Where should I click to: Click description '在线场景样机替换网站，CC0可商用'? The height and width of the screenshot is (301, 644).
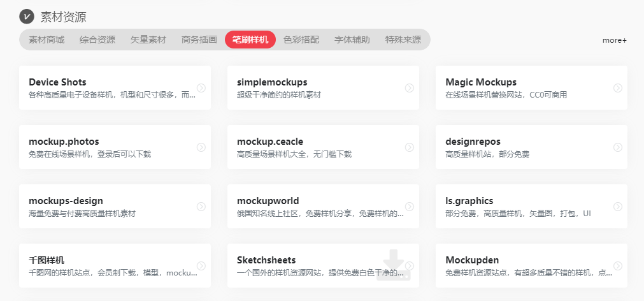tap(506, 95)
